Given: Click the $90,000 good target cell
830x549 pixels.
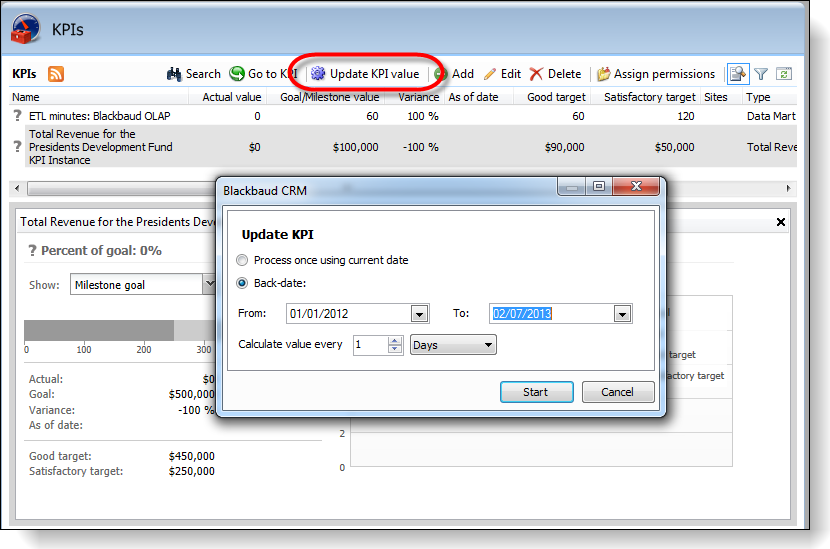Looking at the screenshot, I should coord(564,147).
